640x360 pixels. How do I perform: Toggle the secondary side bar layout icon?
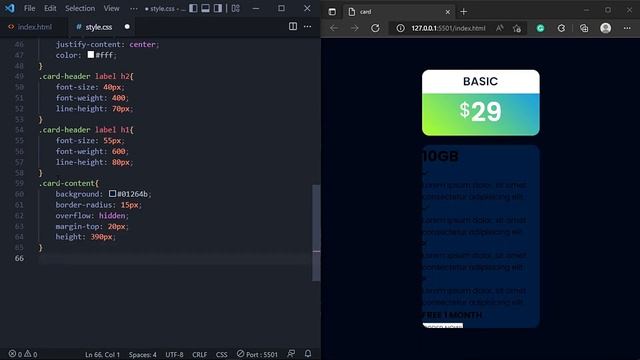coord(218,8)
